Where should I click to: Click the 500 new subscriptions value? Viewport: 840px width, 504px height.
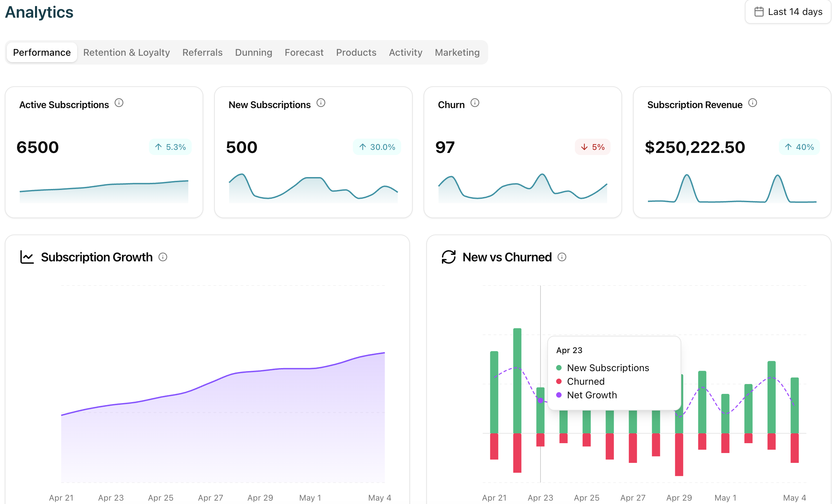(x=242, y=147)
